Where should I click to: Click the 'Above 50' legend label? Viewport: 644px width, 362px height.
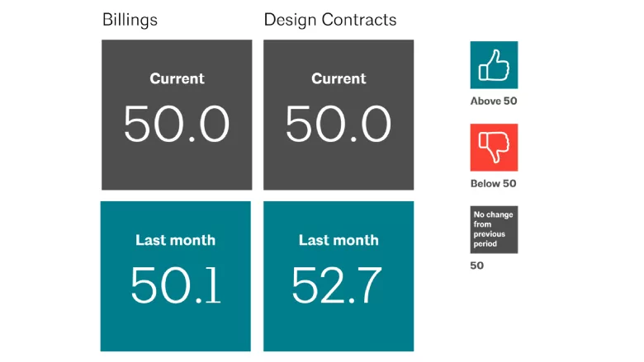pos(494,101)
